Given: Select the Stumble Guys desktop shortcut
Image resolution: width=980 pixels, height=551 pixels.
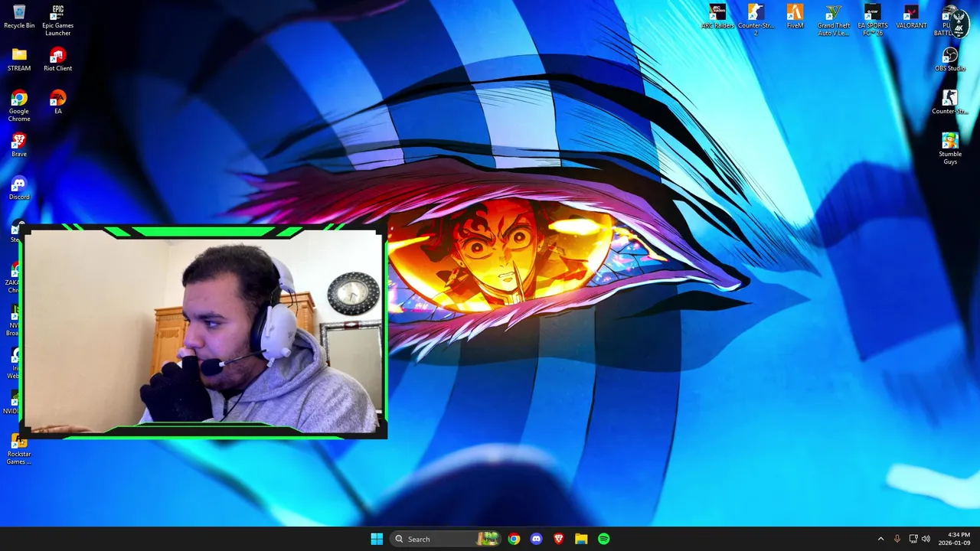Looking at the screenshot, I should [x=950, y=148].
